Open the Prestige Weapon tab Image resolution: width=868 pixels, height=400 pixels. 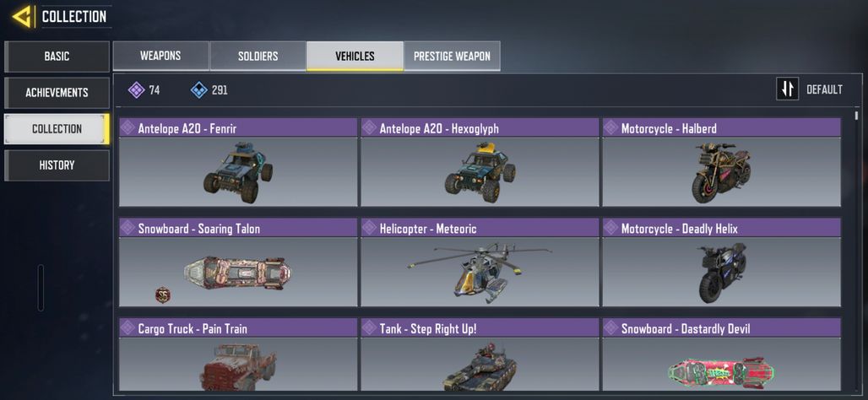(x=452, y=56)
